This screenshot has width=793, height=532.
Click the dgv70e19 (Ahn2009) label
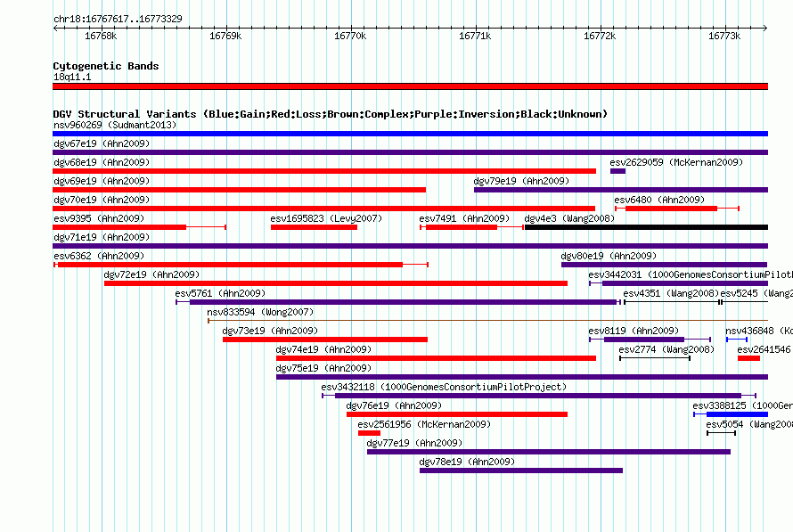pos(102,200)
